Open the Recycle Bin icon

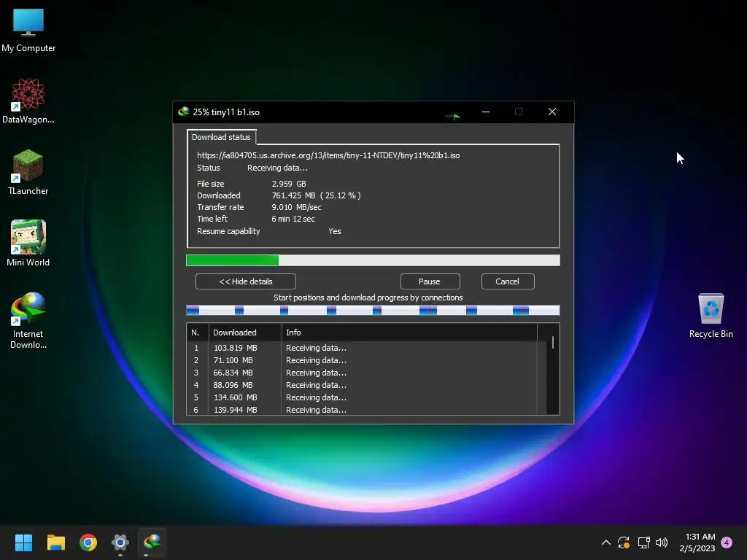tap(711, 315)
